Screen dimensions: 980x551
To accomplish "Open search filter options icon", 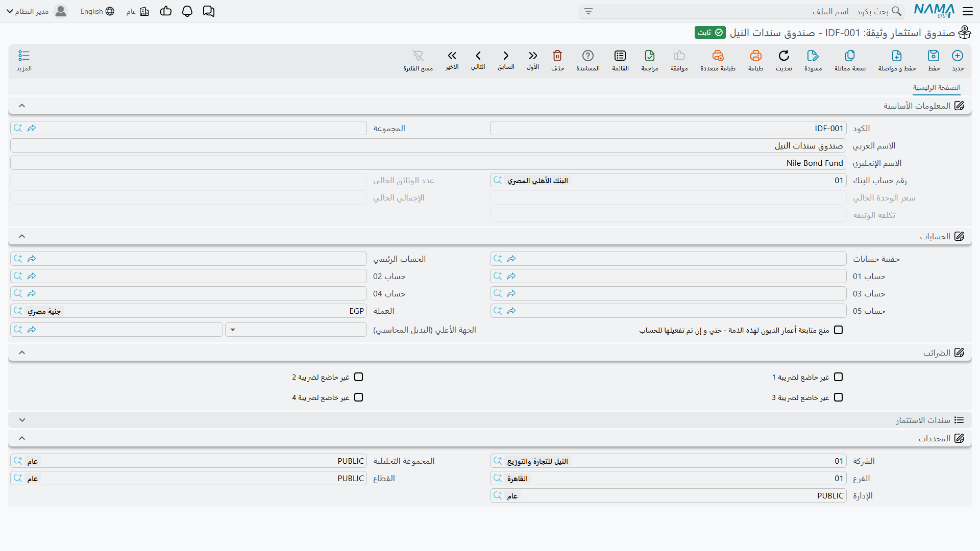I will pyautogui.click(x=589, y=11).
